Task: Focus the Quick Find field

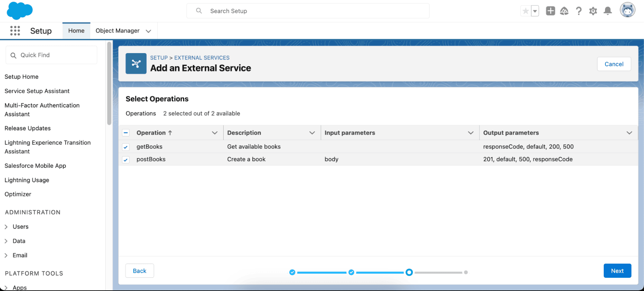Action: [x=51, y=55]
